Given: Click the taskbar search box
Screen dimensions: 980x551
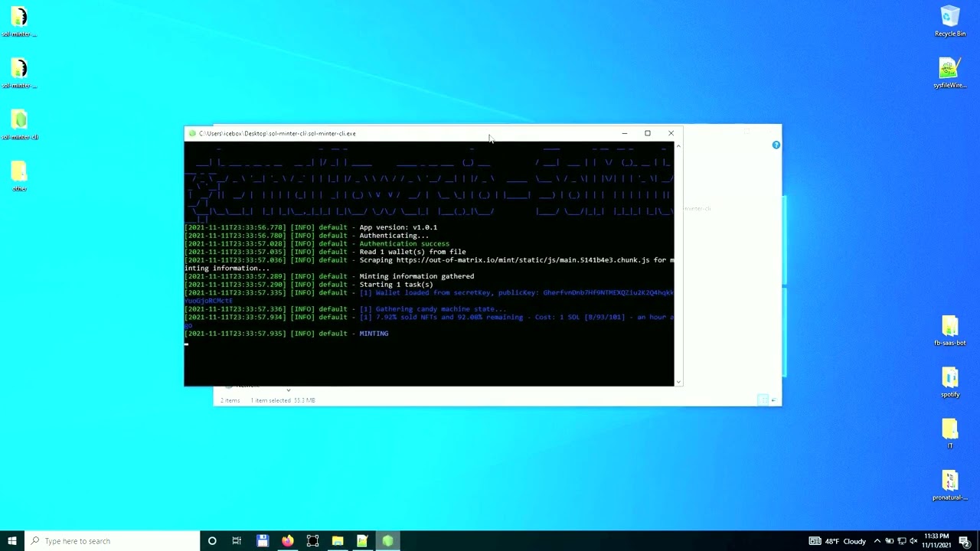Looking at the screenshot, I should (111, 541).
